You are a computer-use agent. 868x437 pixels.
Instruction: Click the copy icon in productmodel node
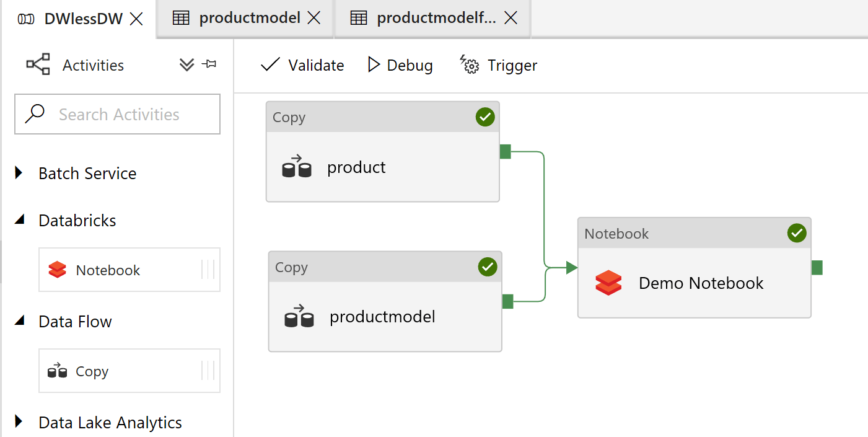299,316
